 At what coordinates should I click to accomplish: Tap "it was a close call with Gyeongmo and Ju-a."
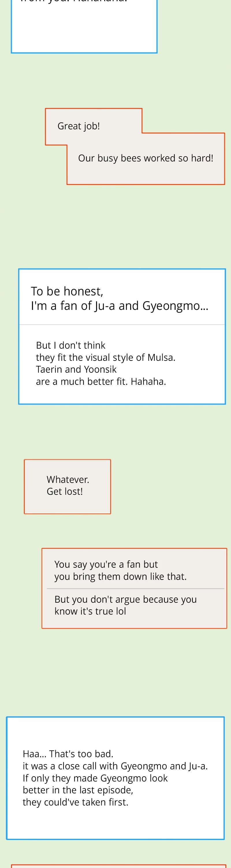(x=115, y=766)
